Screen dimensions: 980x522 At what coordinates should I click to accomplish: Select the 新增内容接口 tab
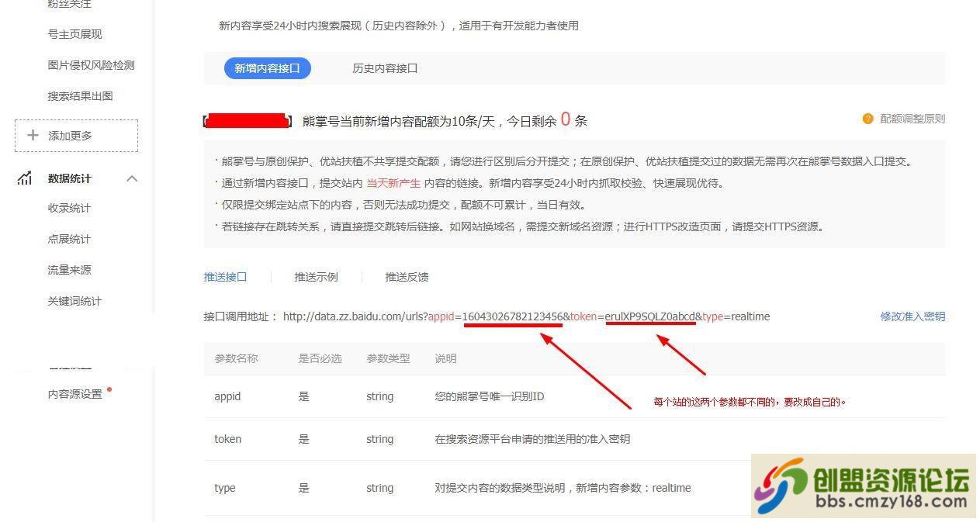[267, 68]
